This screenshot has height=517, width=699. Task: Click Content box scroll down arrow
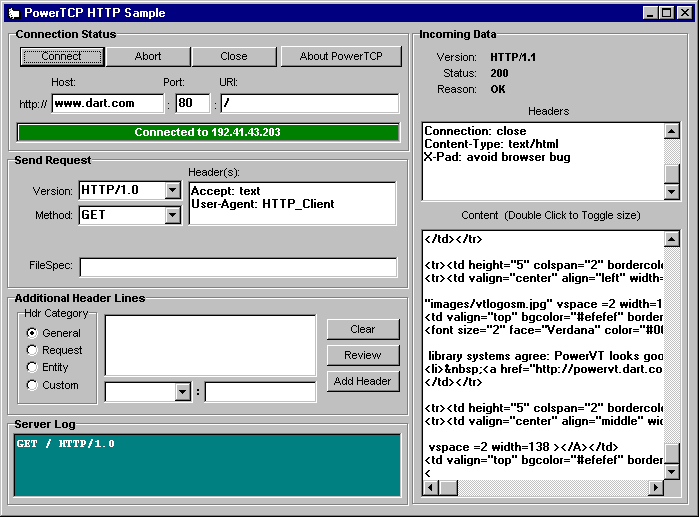click(672, 472)
